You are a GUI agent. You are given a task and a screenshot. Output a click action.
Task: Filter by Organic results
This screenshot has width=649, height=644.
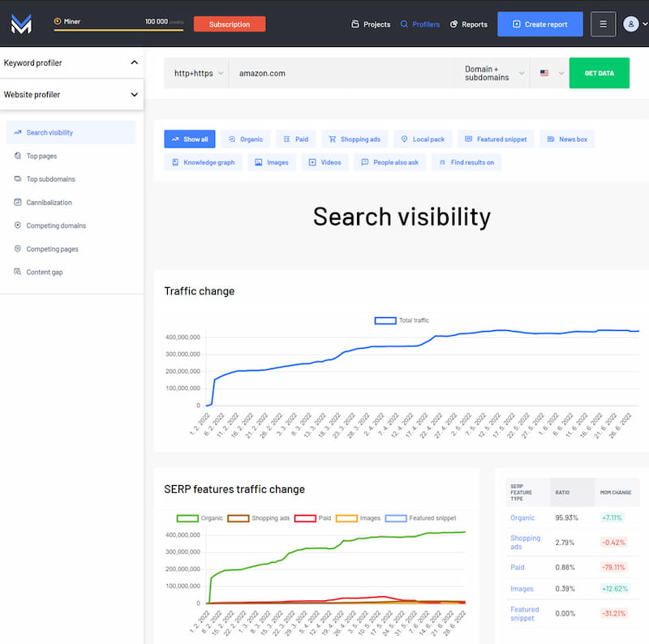246,139
